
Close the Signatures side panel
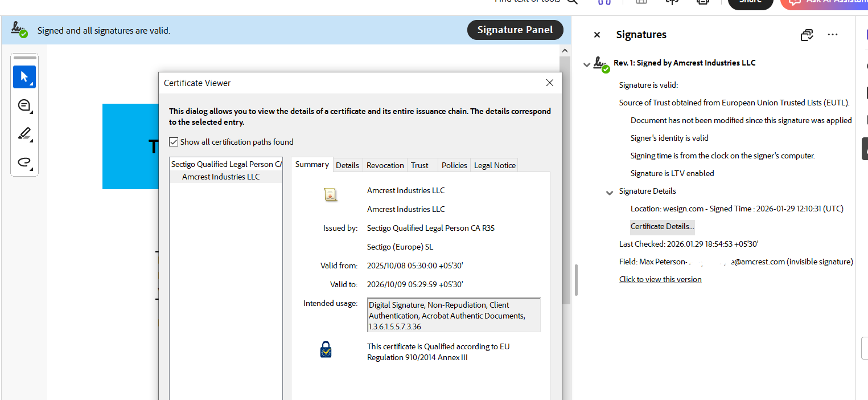click(x=597, y=35)
